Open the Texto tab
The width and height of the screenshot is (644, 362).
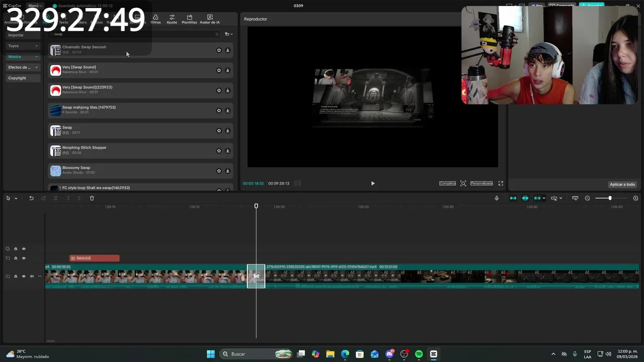click(63, 19)
